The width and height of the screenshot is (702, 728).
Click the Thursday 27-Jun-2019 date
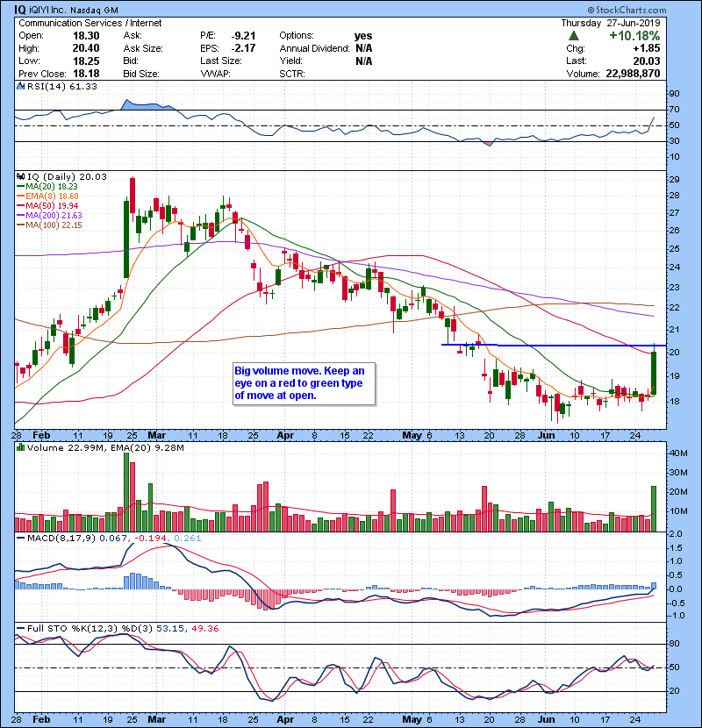pos(610,23)
